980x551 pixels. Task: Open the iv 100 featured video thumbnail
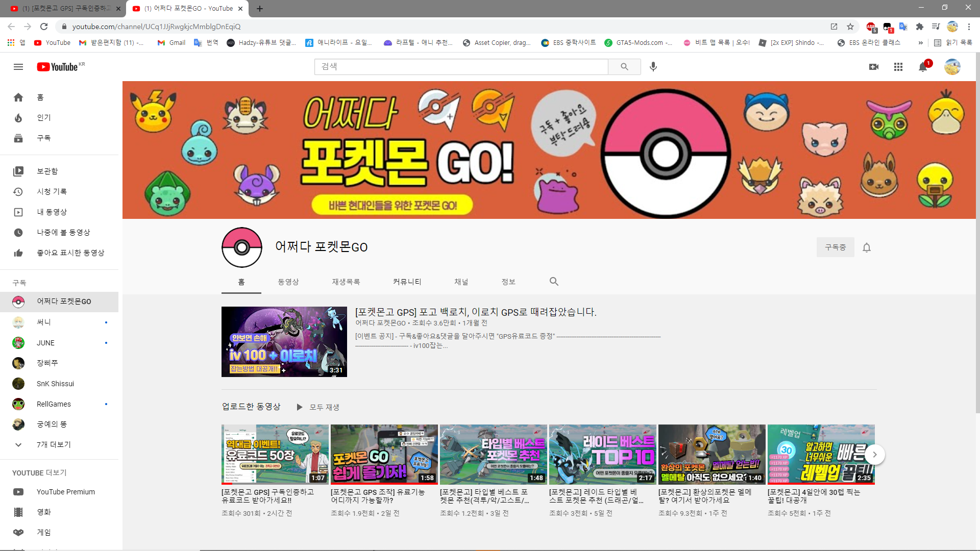pos(284,342)
